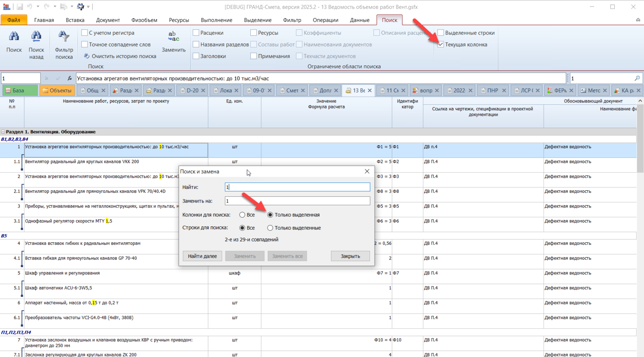The height and width of the screenshot is (357, 644).
Task: Click into the Заменить на input field
Action: click(297, 201)
